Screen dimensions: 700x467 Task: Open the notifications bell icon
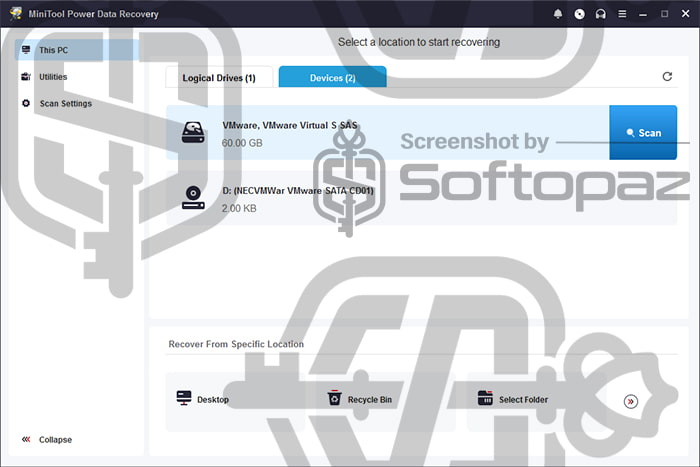tap(558, 14)
